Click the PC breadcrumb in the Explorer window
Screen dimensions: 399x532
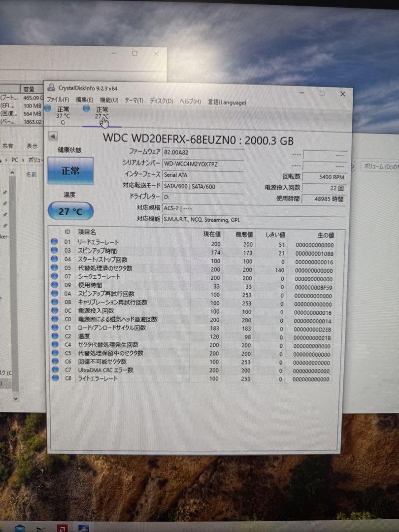tap(15, 160)
